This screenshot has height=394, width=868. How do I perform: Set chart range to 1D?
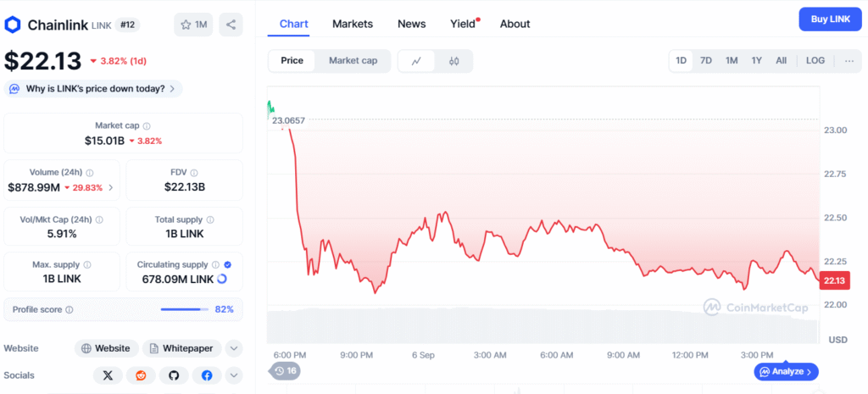tap(681, 61)
